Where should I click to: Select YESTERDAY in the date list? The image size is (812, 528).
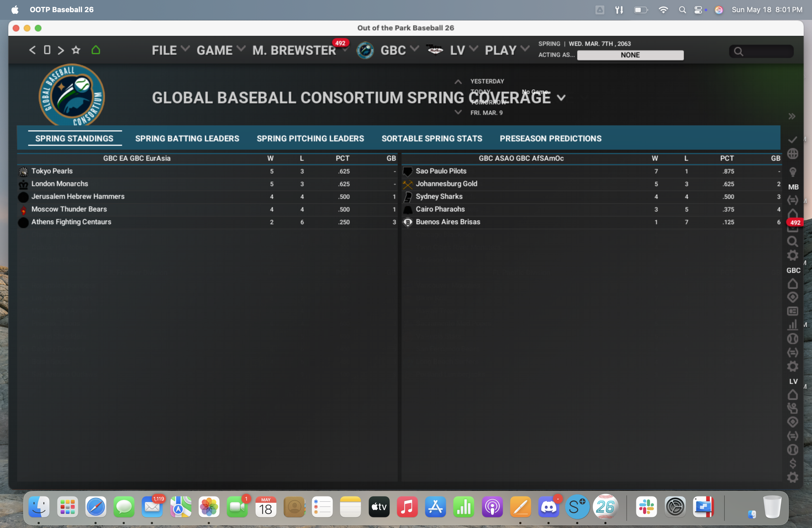click(x=487, y=81)
